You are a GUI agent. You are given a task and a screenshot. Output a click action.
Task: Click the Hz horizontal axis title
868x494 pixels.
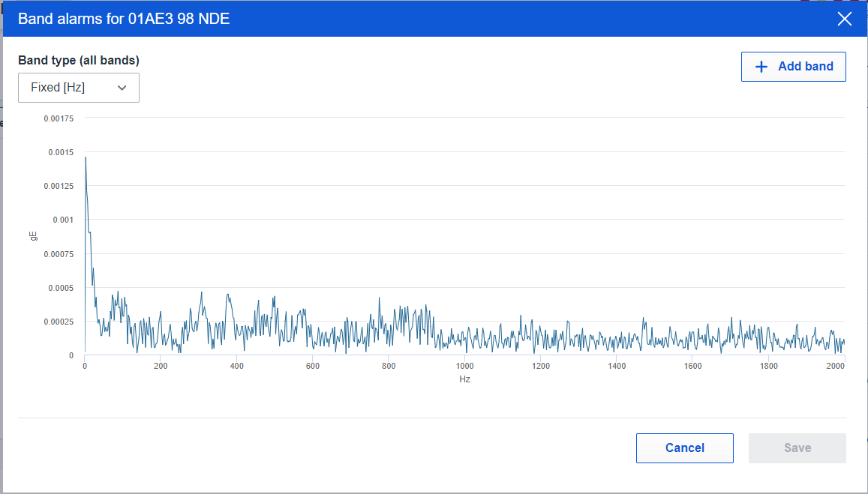pos(464,379)
